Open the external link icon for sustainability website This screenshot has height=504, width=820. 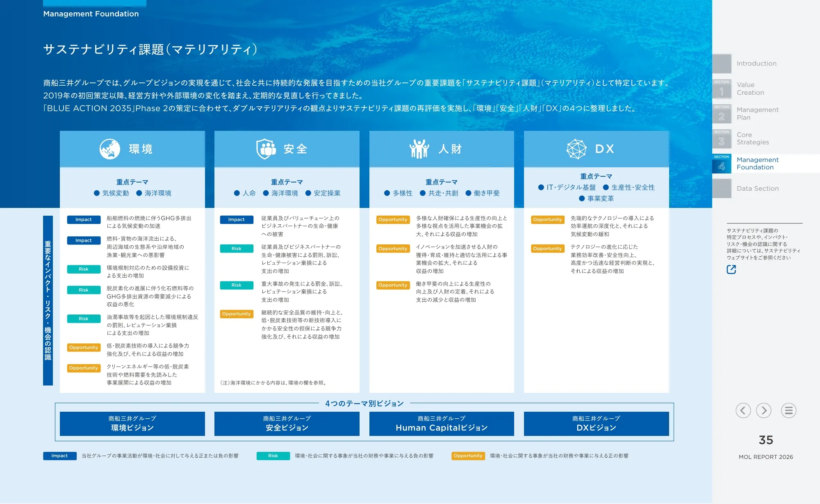(x=731, y=269)
